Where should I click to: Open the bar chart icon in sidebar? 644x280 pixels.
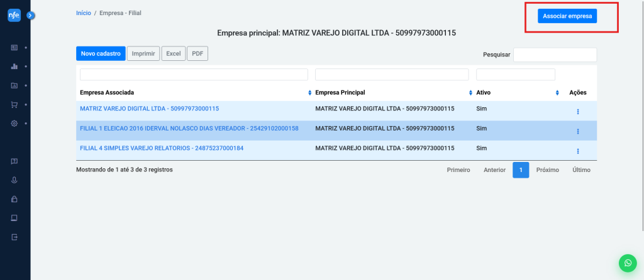(14, 67)
